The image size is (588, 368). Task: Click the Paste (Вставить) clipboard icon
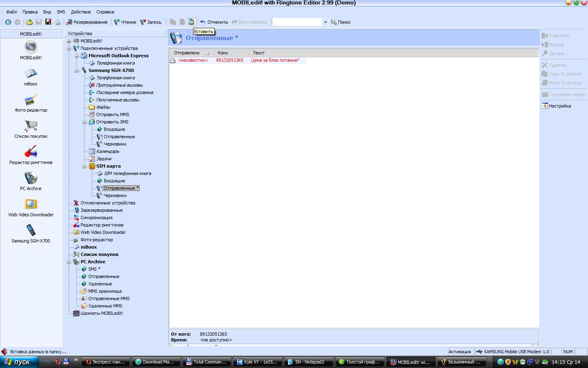tap(191, 22)
